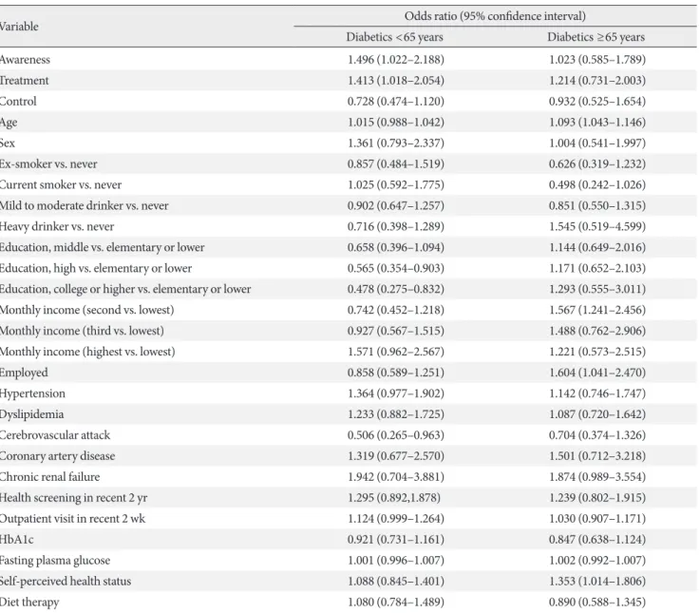Viewport: 700px width, 613px height.
Task: Click the value 1.293 (0.555–3.011)
Action: [597, 289]
